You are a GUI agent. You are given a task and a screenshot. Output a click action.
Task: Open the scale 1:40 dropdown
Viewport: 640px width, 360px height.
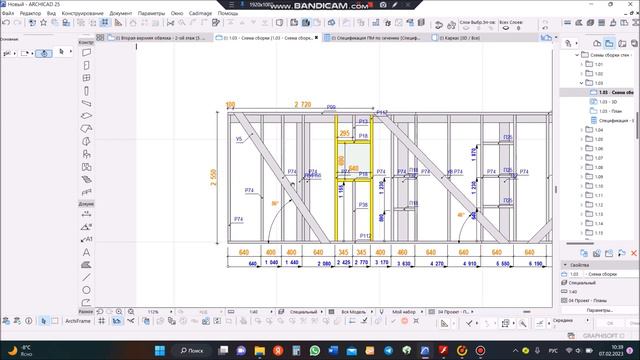pyautogui.click(x=271, y=312)
